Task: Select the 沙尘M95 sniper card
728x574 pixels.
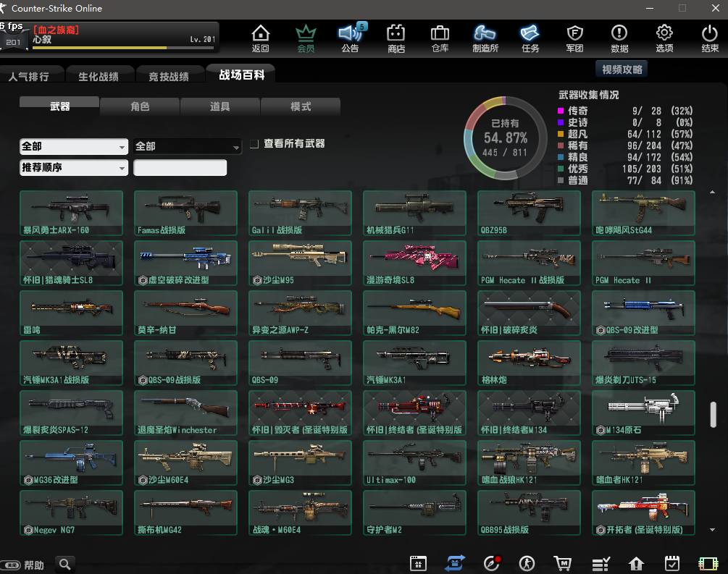Action: [300, 263]
